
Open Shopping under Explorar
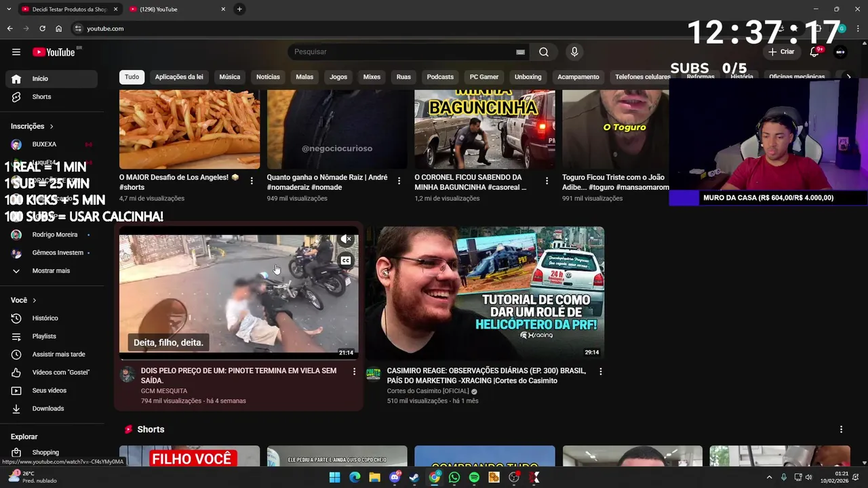click(52, 452)
